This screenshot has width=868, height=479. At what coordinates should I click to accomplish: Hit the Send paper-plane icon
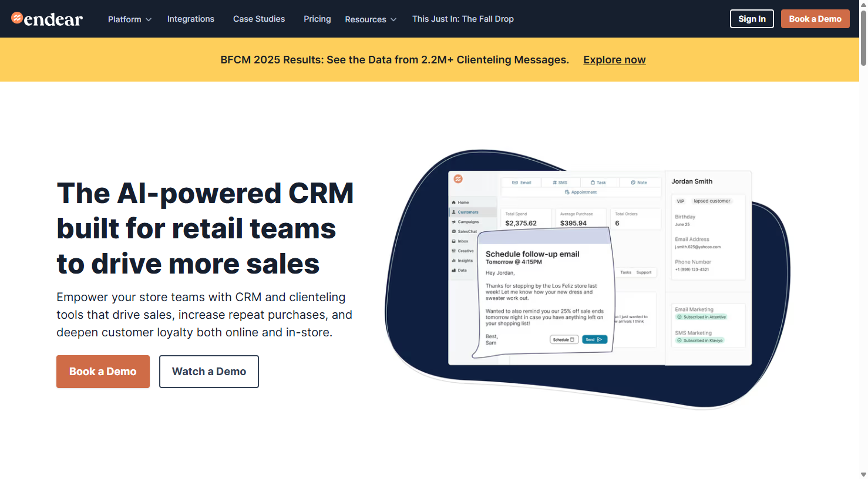pos(599,339)
